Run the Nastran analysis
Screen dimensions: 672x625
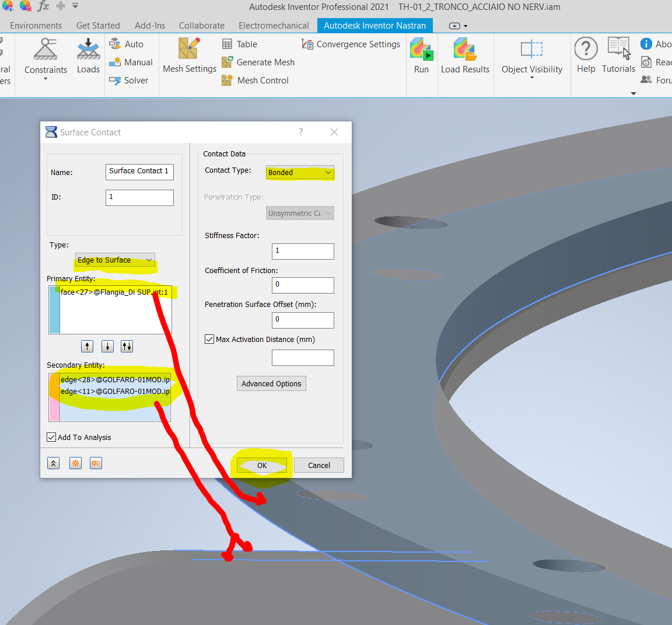(x=421, y=55)
